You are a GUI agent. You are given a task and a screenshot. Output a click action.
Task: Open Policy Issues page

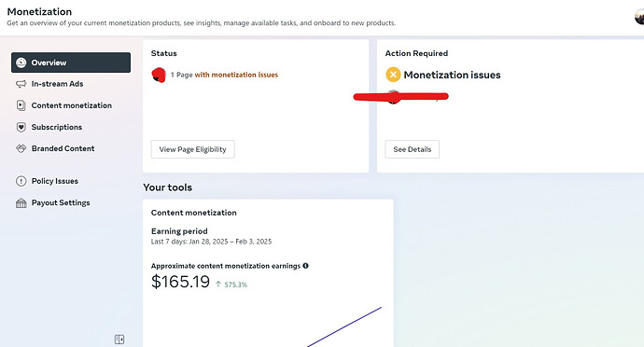click(55, 181)
